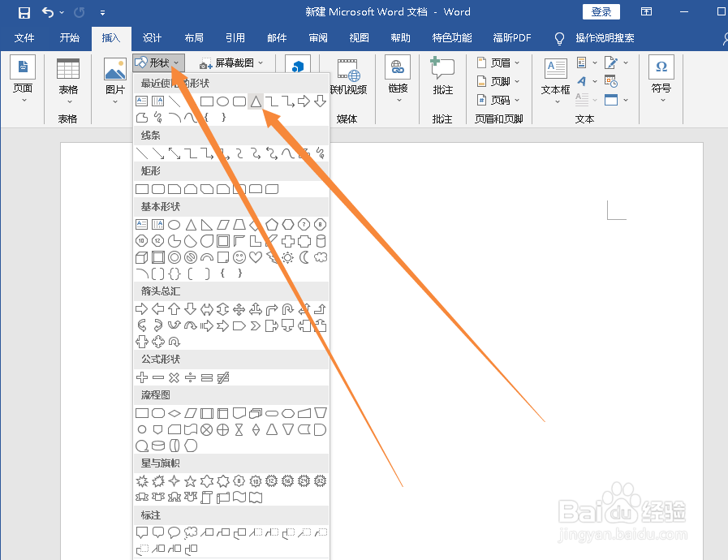Image resolution: width=728 pixels, height=560 pixels.
Task: Choose the wave banner shape
Action: click(x=239, y=498)
